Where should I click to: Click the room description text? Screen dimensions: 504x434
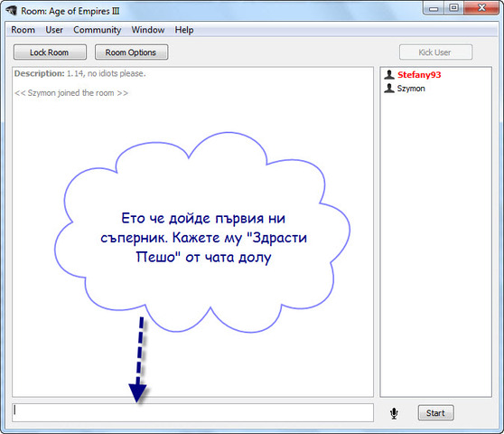tap(79, 73)
